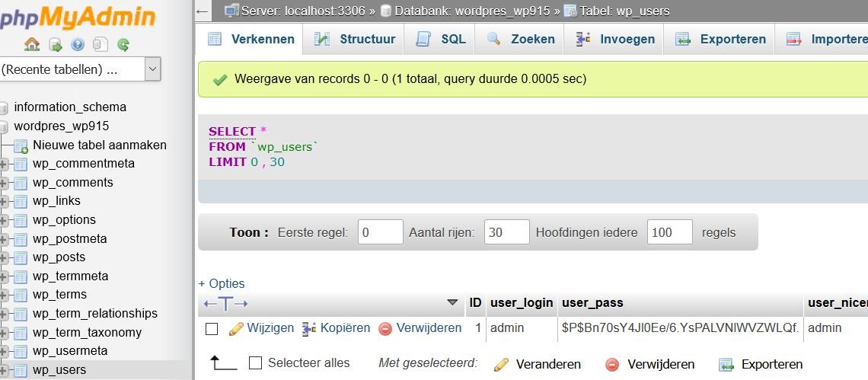
Task: Click the wp_posts table icon
Action: [21, 257]
